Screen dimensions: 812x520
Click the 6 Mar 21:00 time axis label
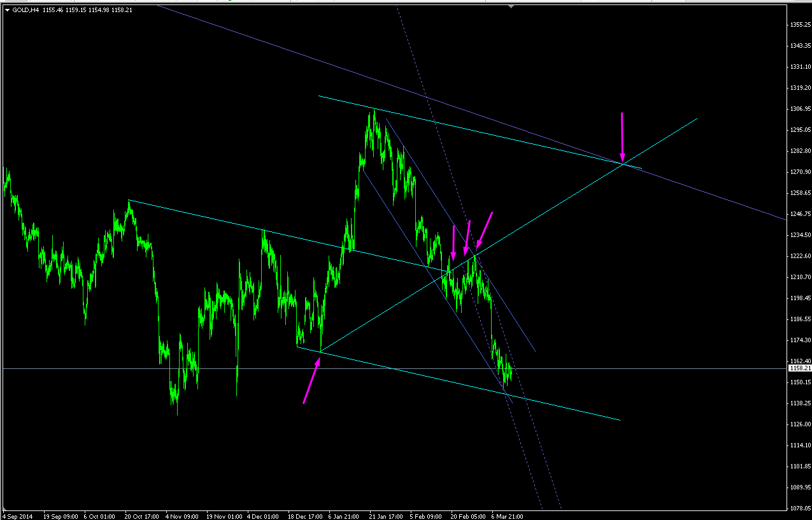tap(508, 516)
